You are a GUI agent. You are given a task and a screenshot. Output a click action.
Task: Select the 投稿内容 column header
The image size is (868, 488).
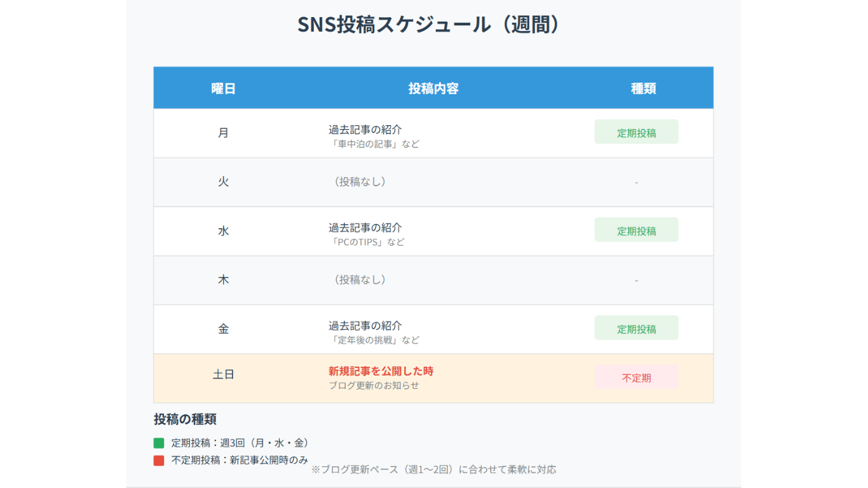tap(433, 88)
